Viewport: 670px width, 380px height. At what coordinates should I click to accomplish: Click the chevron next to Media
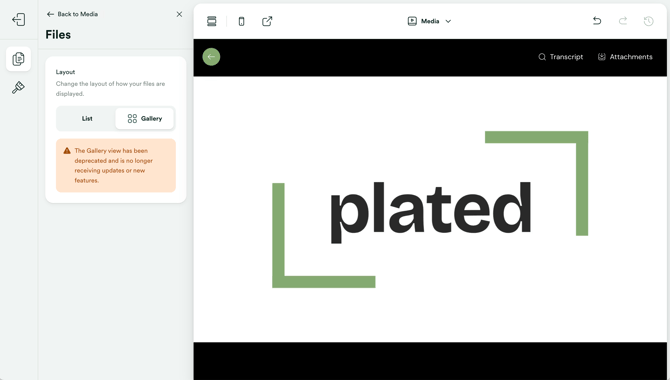tap(448, 21)
